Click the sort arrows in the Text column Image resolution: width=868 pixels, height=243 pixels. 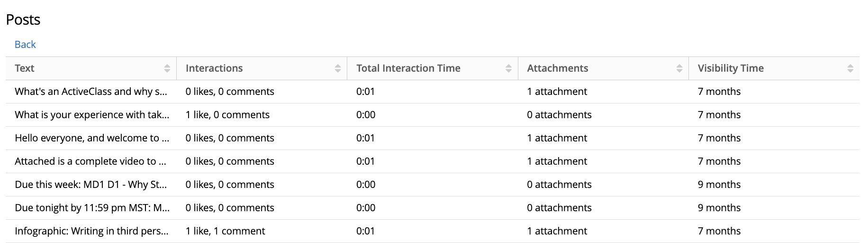click(167, 68)
